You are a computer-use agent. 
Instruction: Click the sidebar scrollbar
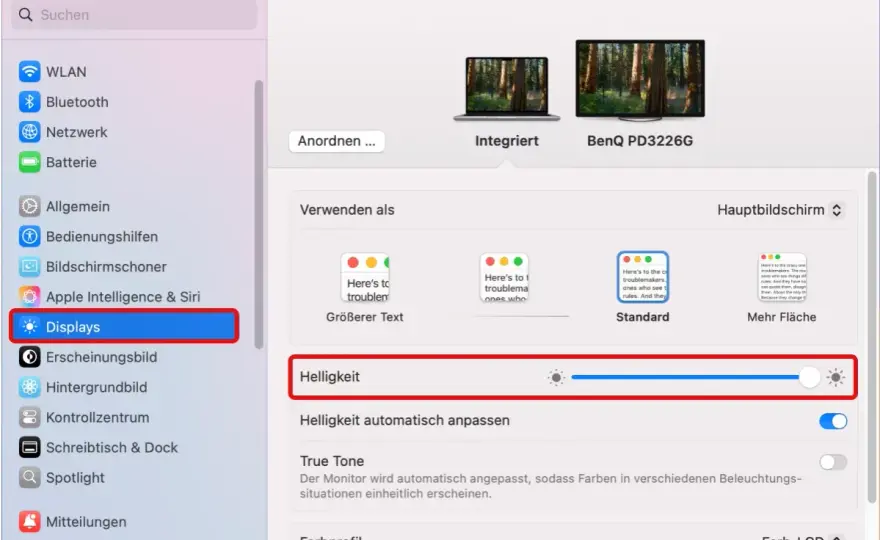(x=258, y=214)
